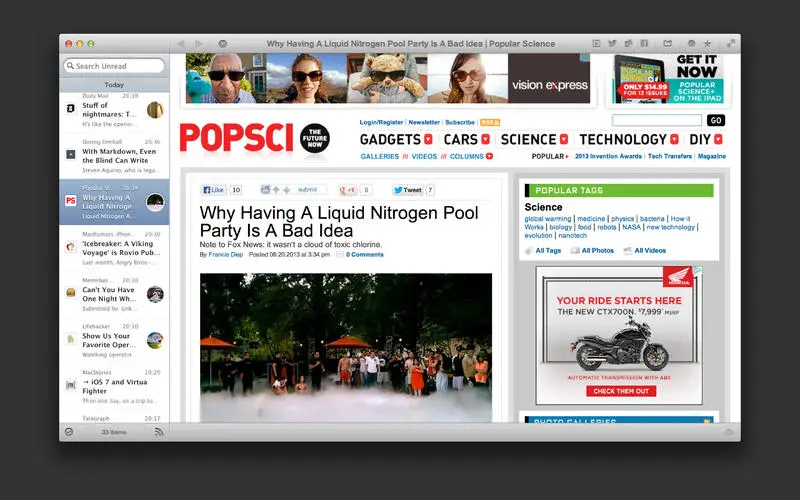Click the Twitter bird icon in the title bar
The image size is (800, 500).
612,44
